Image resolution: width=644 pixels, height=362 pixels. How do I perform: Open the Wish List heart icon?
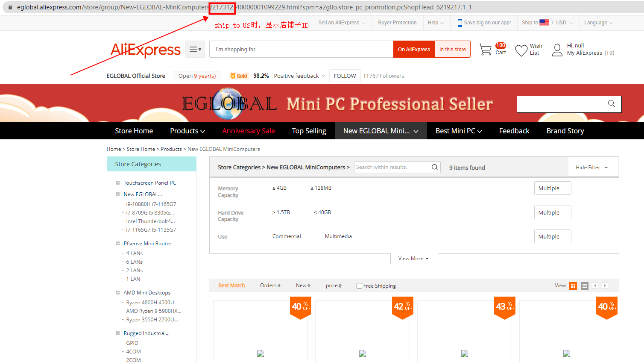tap(521, 50)
